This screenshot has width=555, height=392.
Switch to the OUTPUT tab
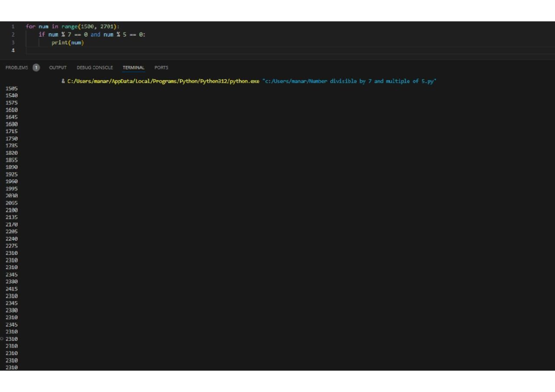[x=57, y=67]
